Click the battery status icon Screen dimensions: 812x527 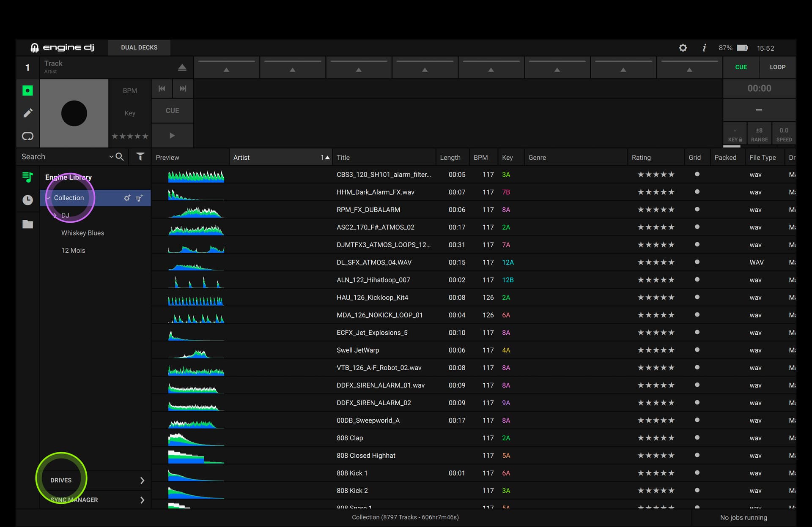tap(743, 48)
